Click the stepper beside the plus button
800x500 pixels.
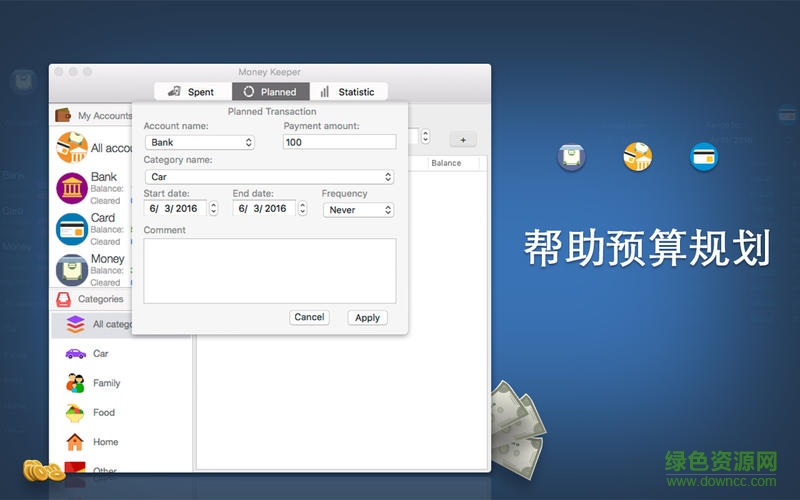coord(425,136)
